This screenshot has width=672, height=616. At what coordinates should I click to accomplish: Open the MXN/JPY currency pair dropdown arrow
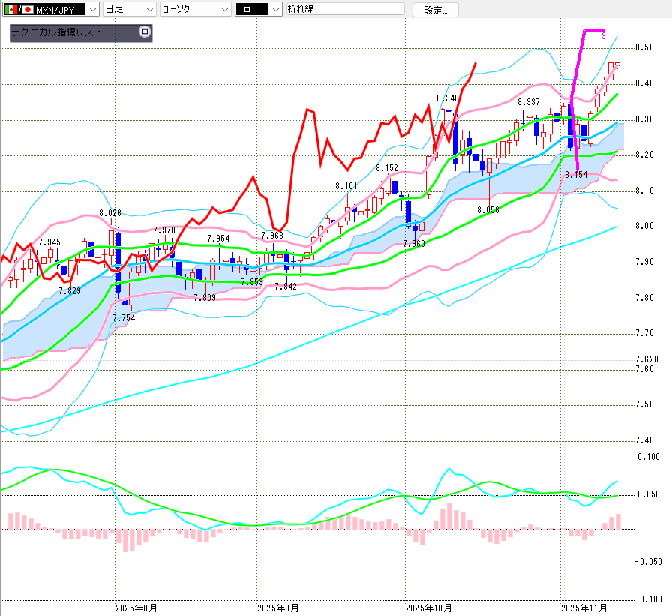point(92,10)
